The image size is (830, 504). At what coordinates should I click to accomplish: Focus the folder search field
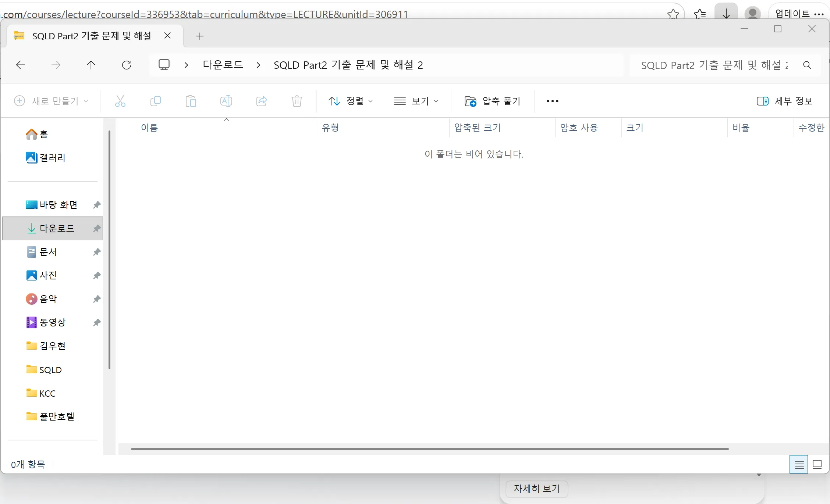[714, 65]
